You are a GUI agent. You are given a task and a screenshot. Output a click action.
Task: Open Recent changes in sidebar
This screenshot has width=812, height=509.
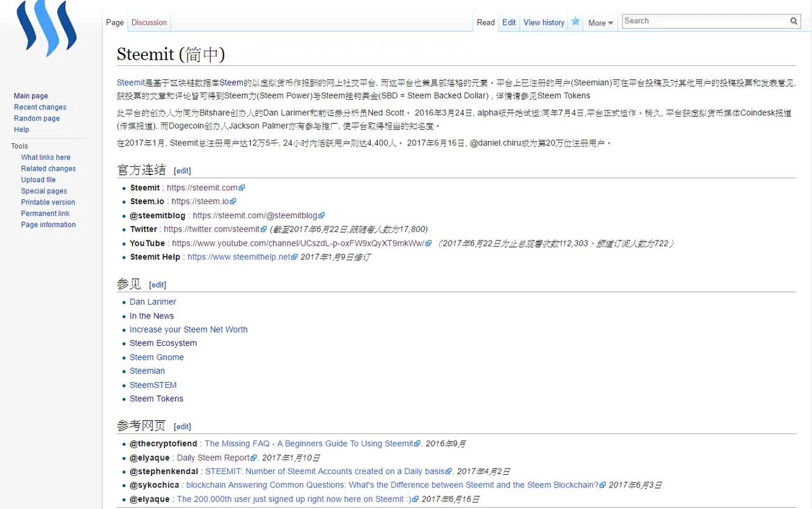click(x=40, y=107)
